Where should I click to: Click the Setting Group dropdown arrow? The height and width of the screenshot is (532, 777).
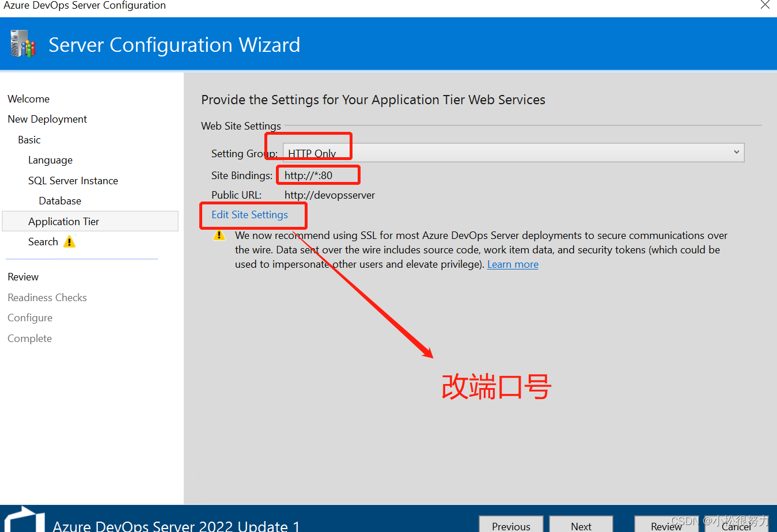pos(736,153)
